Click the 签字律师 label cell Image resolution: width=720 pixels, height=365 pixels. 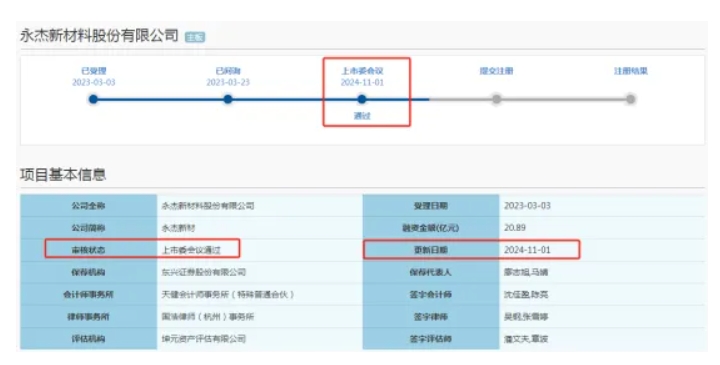coord(431,316)
